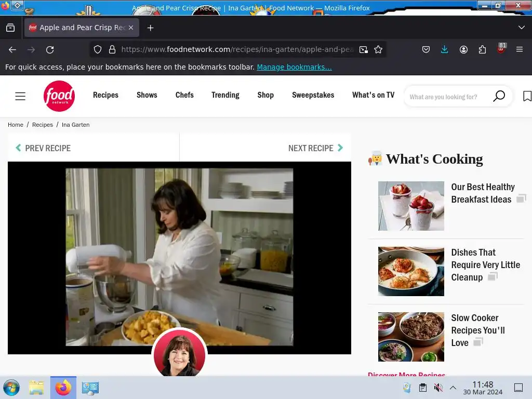532x399 pixels.
Task: Go to NEXT RECIPE
Action: click(x=316, y=148)
